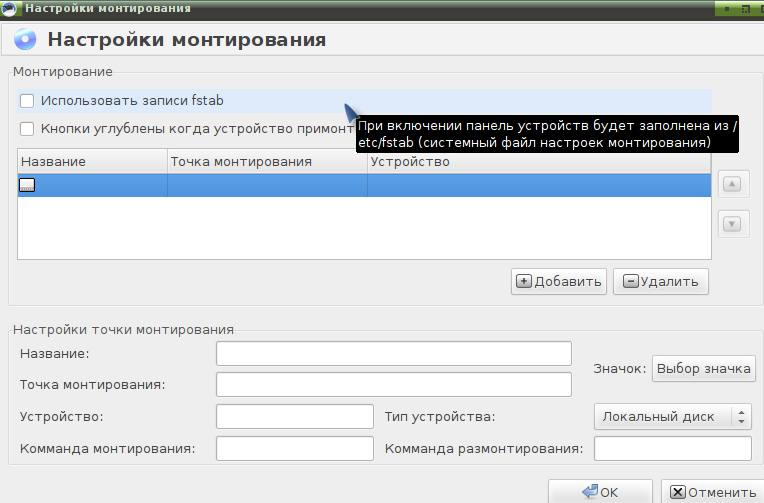Enable the fstab entries checkbox
The image size is (764, 503).
tap(27, 101)
